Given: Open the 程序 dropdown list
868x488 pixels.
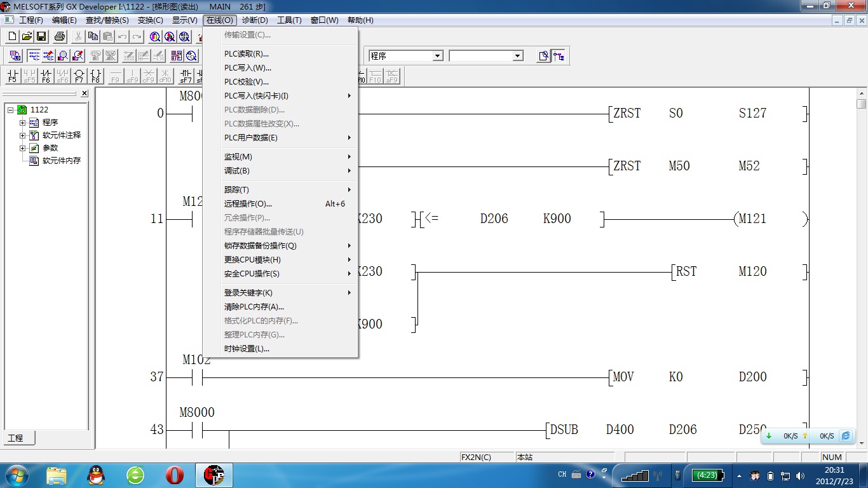Looking at the screenshot, I should pyautogui.click(x=437, y=56).
